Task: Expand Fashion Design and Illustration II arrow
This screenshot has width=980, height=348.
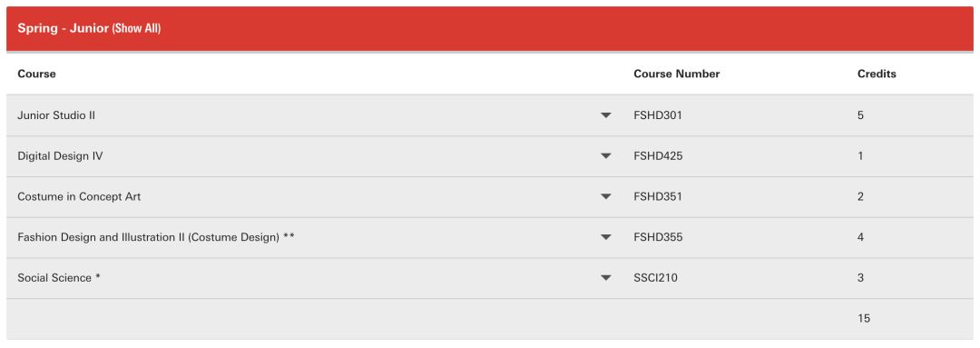Action: [x=605, y=237]
